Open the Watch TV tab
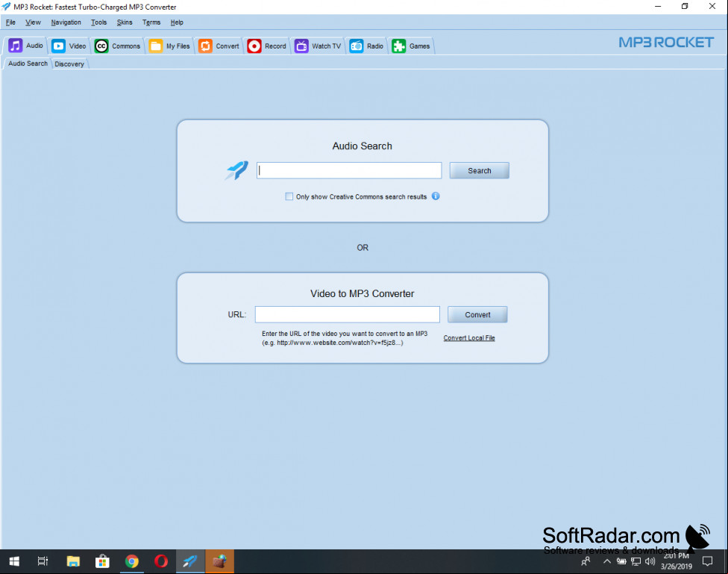Viewport: 728px width, 574px height. click(x=318, y=46)
